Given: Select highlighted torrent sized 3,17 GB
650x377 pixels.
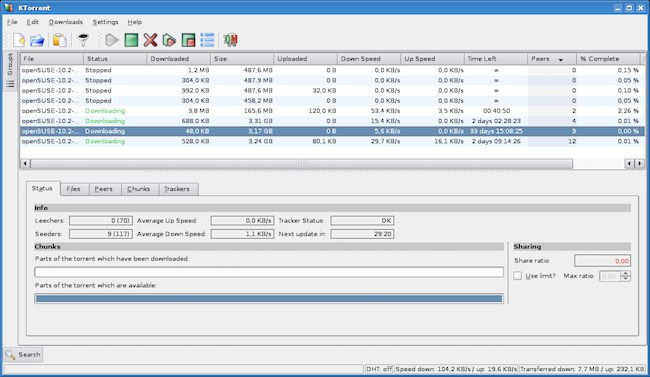Looking at the screenshot, I should (332, 131).
